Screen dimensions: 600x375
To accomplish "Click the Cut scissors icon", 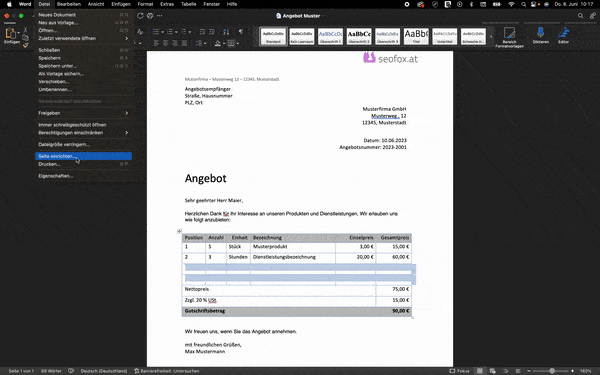I will click(x=25, y=30).
